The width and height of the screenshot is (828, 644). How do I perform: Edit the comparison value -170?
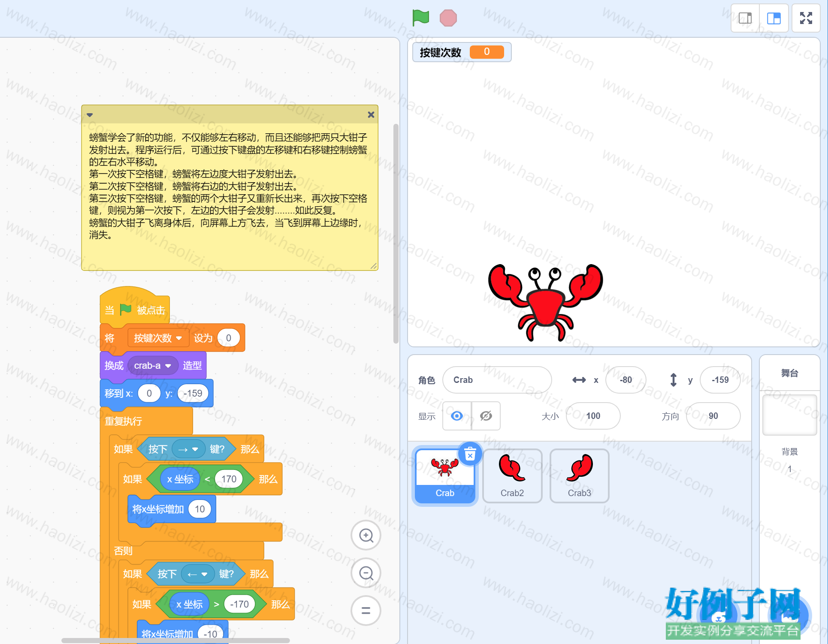(x=239, y=605)
